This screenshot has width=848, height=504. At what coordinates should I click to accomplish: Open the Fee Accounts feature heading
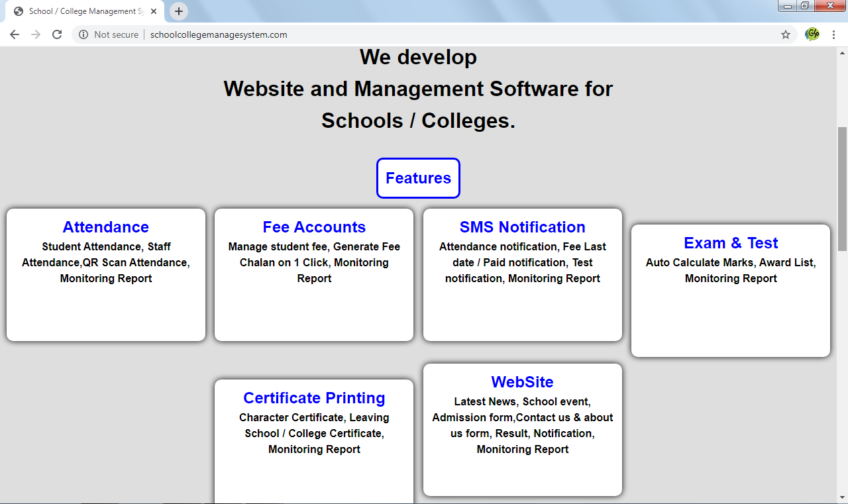point(314,227)
